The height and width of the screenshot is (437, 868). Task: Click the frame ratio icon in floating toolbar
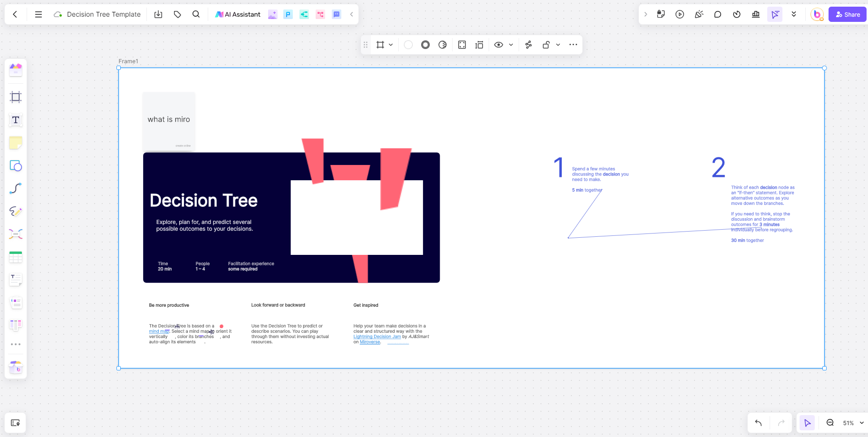(x=380, y=45)
